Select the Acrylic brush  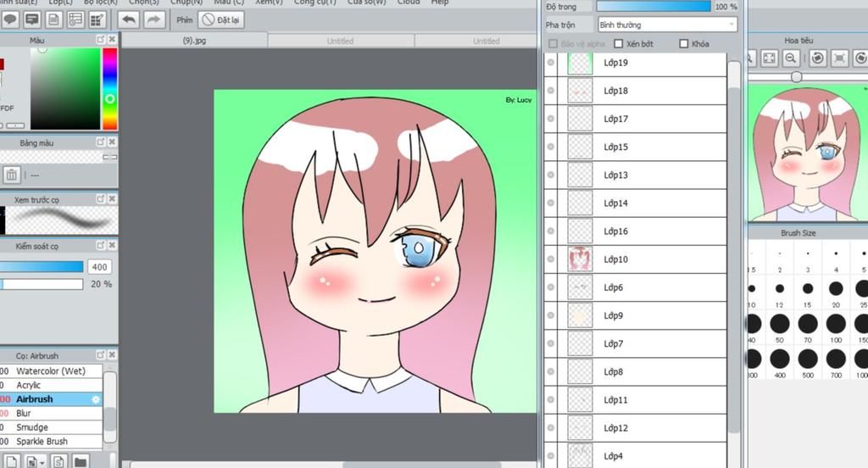coord(51,385)
